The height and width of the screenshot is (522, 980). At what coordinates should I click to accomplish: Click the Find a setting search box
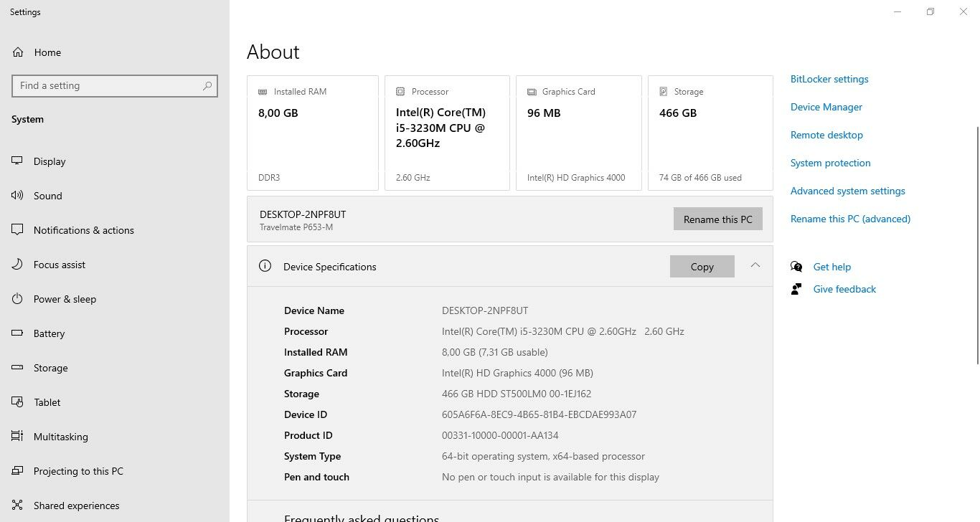[115, 85]
